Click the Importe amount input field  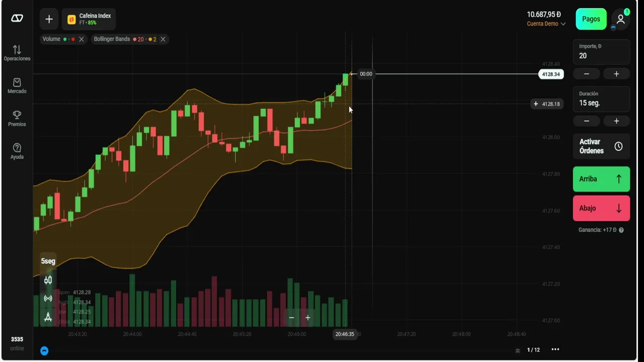(601, 52)
